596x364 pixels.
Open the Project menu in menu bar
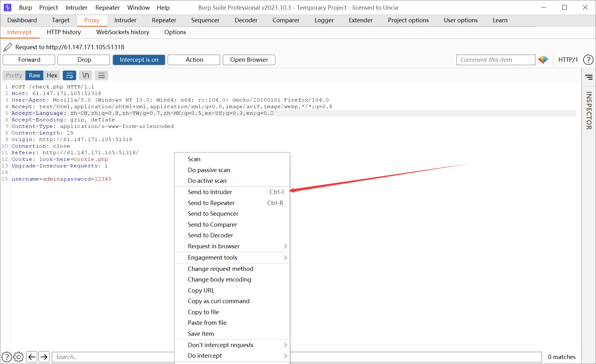[48, 8]
